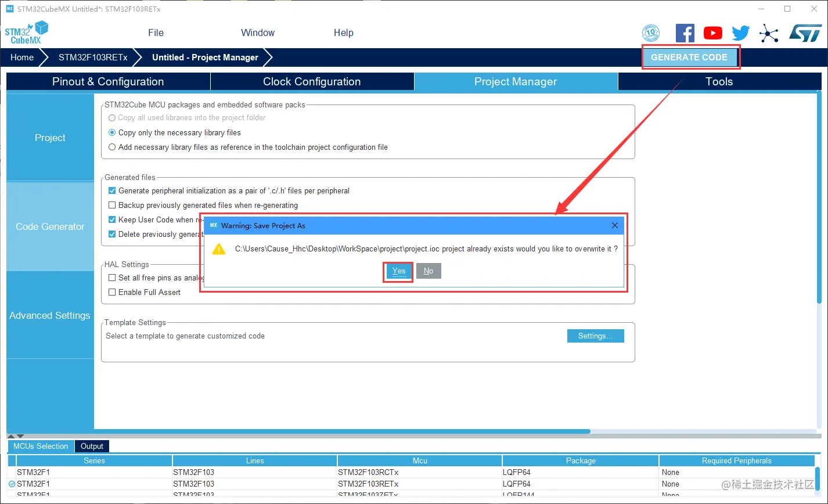Sort by Lines column header
Image resolution: width=828 pixels, height=504 pixels.
pyautogui.click(x=255, y=460)
